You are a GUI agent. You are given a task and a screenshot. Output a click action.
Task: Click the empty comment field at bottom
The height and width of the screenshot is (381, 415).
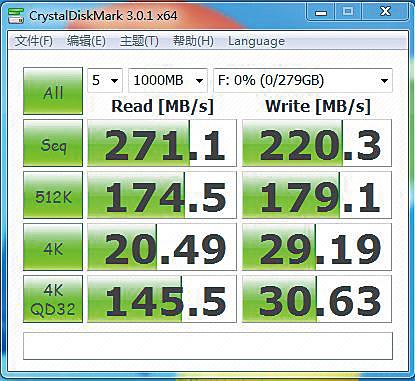pos(208,346)
